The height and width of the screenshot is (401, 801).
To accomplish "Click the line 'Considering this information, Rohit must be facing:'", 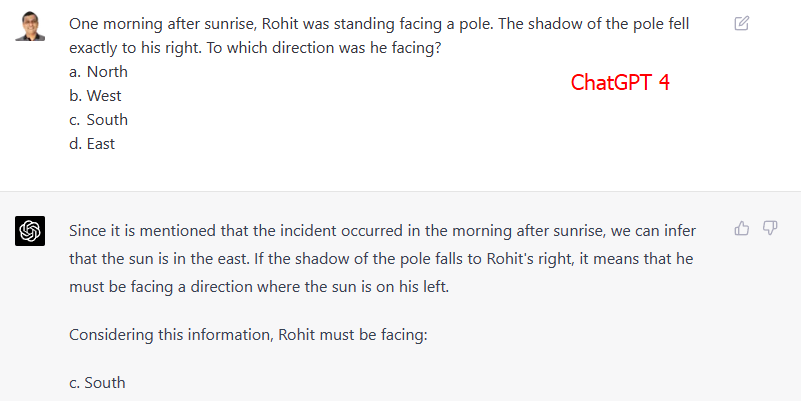I will click(248, 335).
